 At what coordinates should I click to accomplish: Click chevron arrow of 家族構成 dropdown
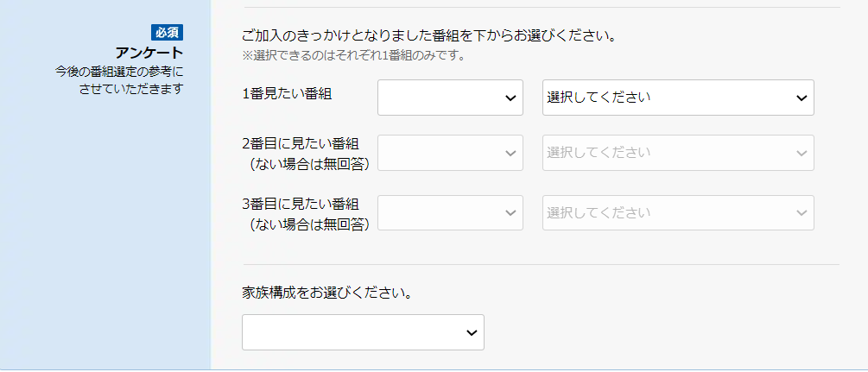click(x=471, y=332)
